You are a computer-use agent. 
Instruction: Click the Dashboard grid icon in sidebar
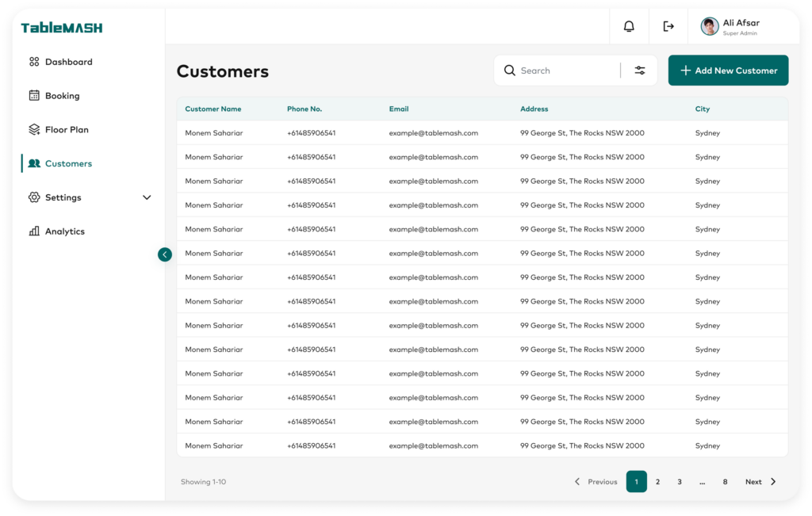pos(34,62)
